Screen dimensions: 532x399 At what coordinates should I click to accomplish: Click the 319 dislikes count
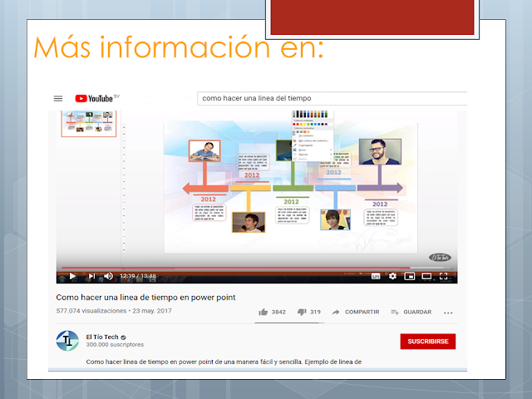tap(316, 313)
